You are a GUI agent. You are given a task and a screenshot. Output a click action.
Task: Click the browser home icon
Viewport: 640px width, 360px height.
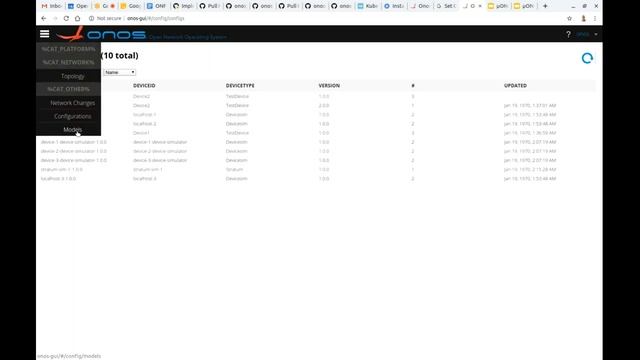coord(78,18)
